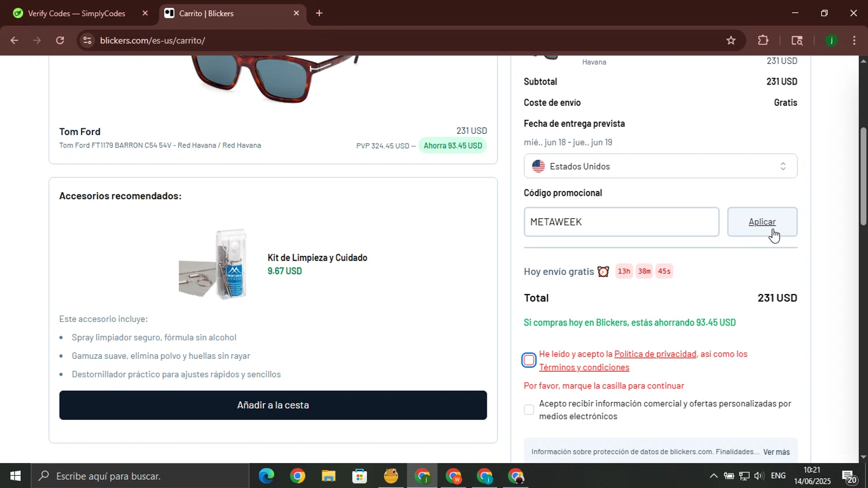Click the page vertical scrollbar thumb
The height and width of the screenshot is (488, 868).
(863, 175)
